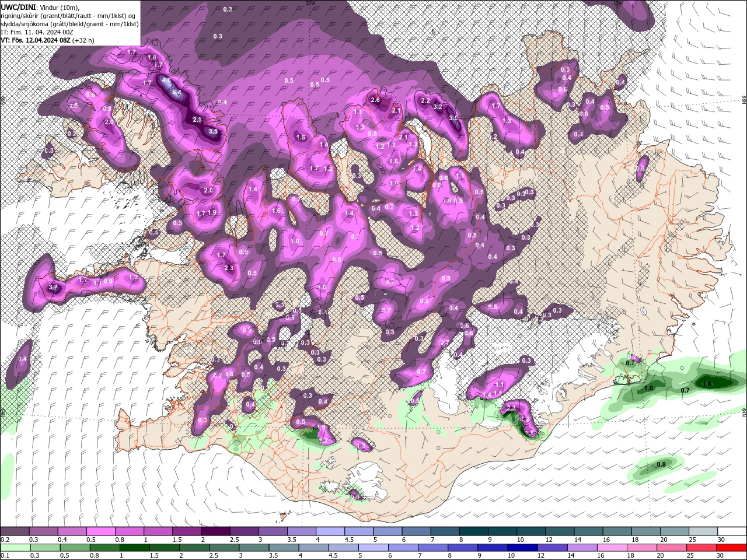Select the bright red rain swatch after 30

click(x=732, y=548)
